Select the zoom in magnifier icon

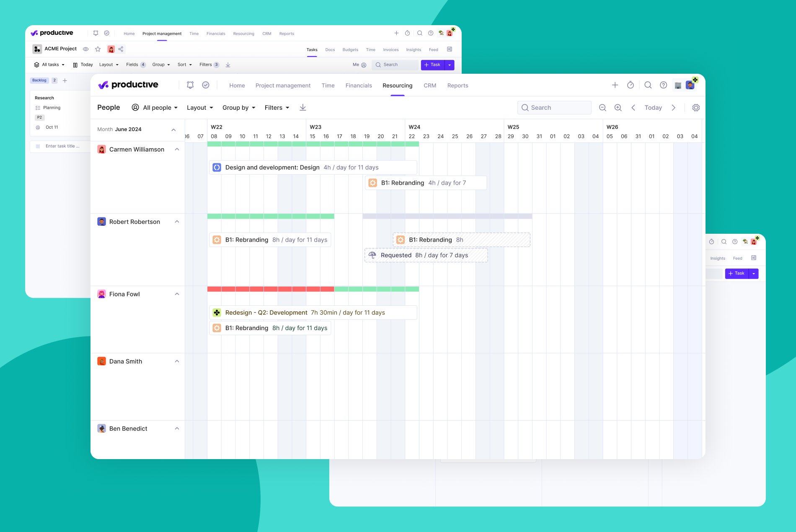[x=618, y=108]
